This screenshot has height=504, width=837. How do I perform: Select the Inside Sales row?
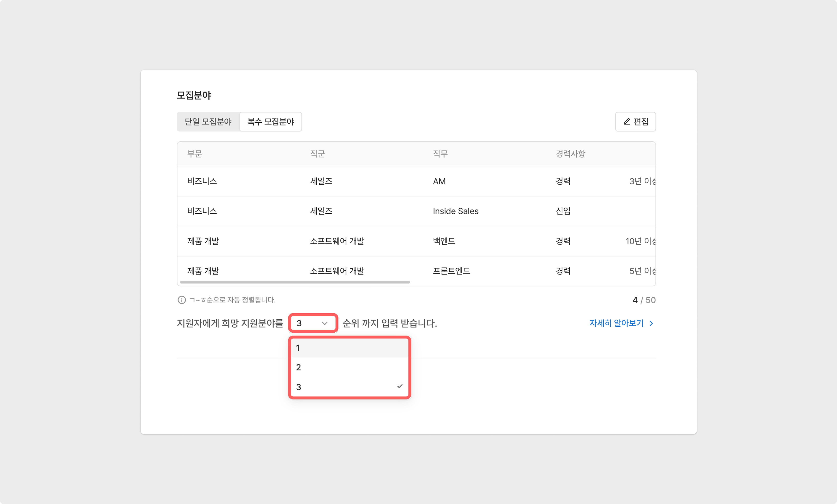coord(455,211)
